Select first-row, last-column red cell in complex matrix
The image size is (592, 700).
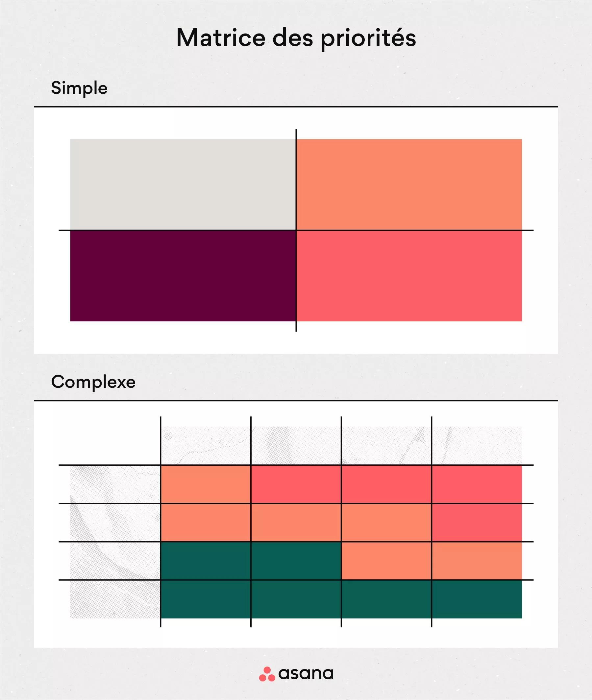pyautogui.click(x=477, y=484)
